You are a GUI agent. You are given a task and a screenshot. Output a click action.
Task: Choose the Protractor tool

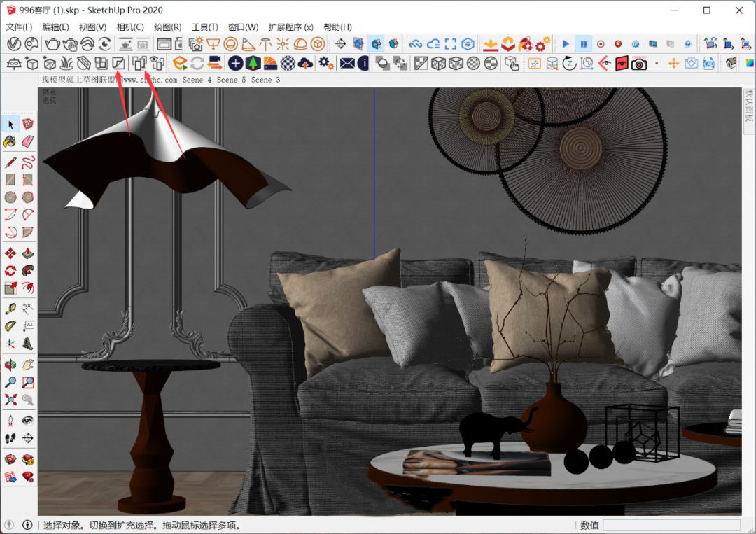coord(10,326)
